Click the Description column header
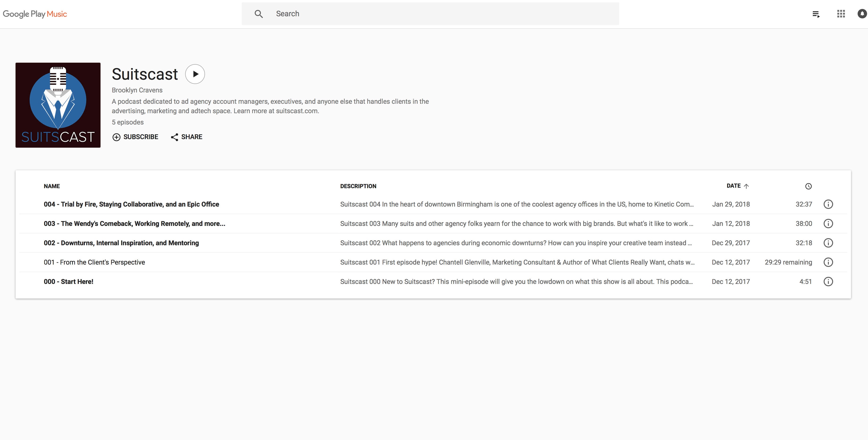 click(x=358, y=186)
